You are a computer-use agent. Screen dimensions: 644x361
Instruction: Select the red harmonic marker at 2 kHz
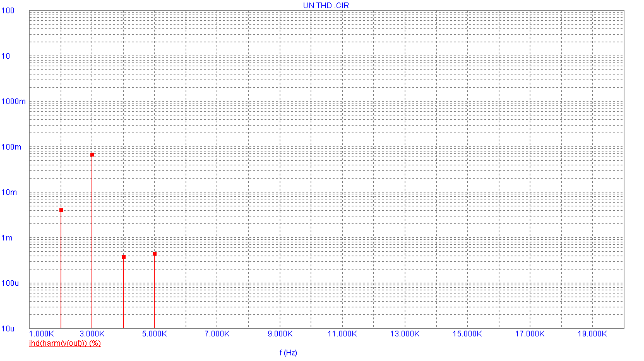(61, 210)
